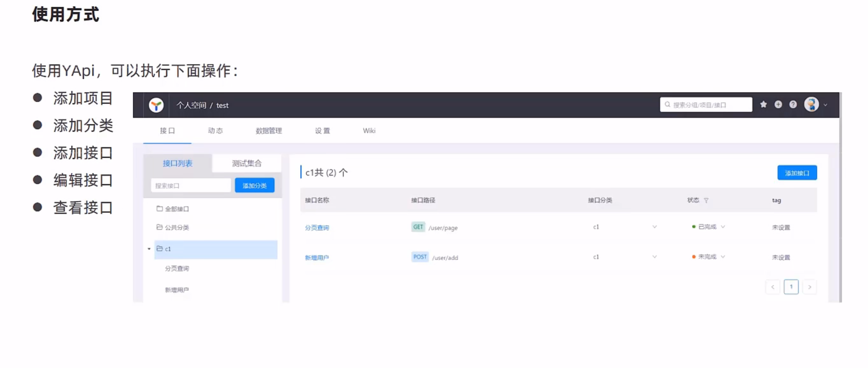The height and width of the screenshot is (368, 868).
Task: Click the user avatar icon
Action: pos(811,104)
